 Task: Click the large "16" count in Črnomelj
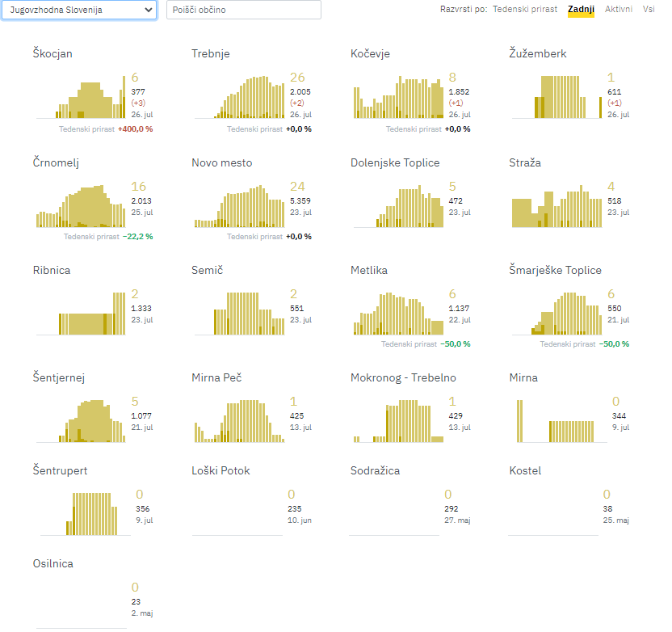point(138,187)
